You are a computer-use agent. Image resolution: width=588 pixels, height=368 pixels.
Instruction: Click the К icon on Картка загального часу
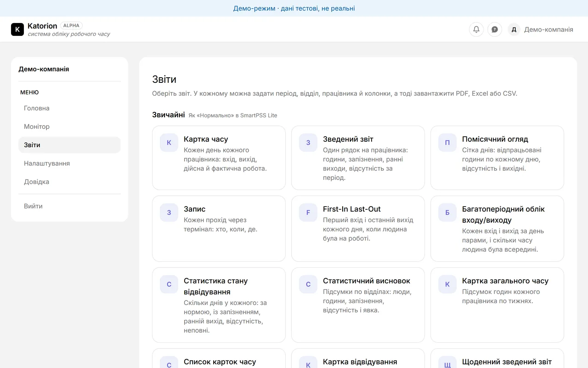pyautogui.click(x=447, y=284)
